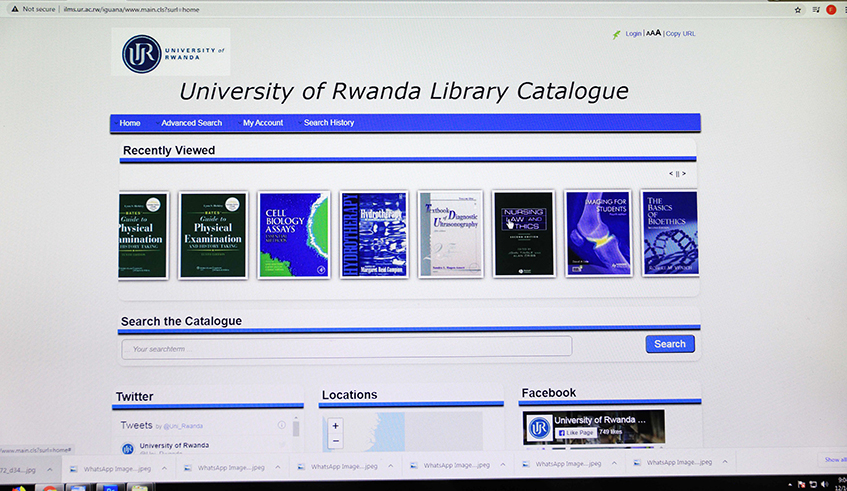
Task: Go to previous books in carousel
Action: click(670, 174)
